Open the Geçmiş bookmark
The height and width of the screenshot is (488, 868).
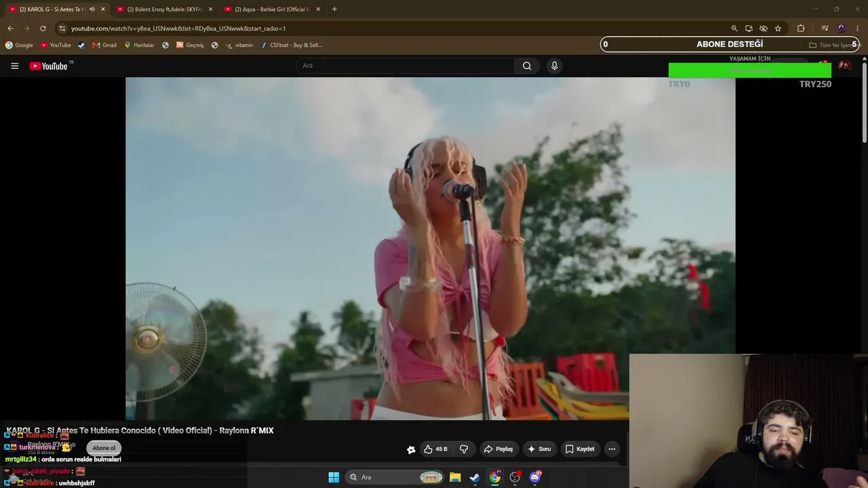190,45
